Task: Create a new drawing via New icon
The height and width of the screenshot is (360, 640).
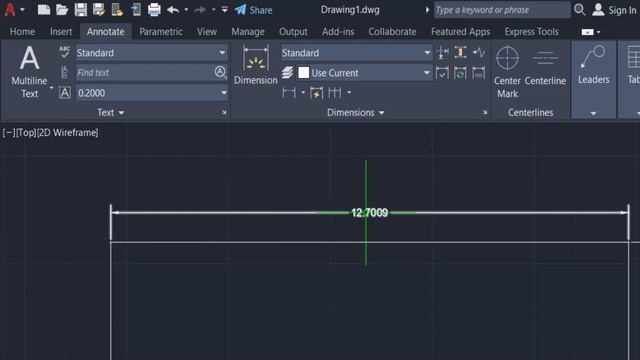Action: click(x=44, y=9)
